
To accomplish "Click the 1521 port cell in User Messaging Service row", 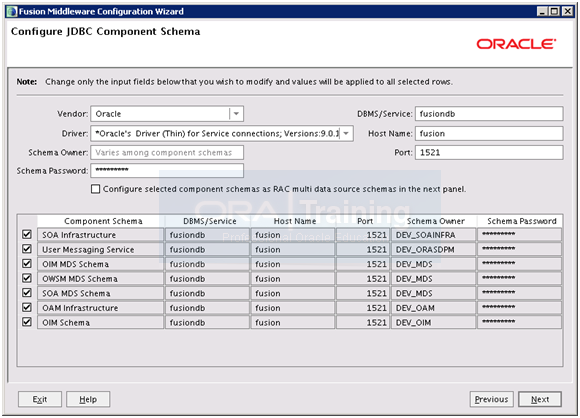I will point(363,249).
